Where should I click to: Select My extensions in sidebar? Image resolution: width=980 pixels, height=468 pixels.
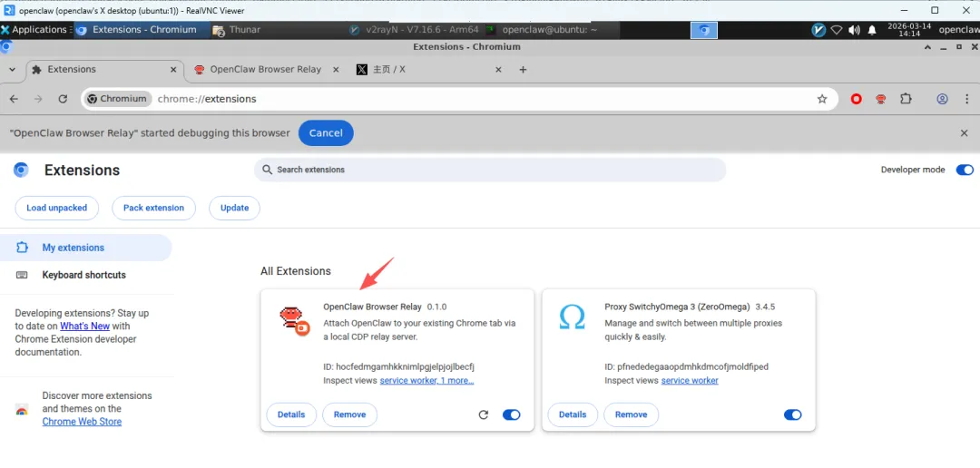point(85,248)
